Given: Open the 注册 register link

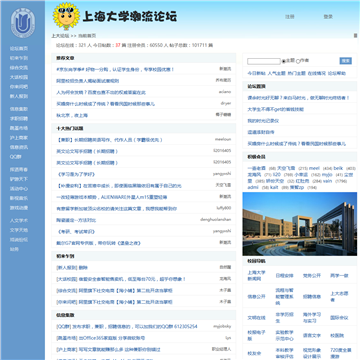Looking at the screenshot, I should pos(290,17).
